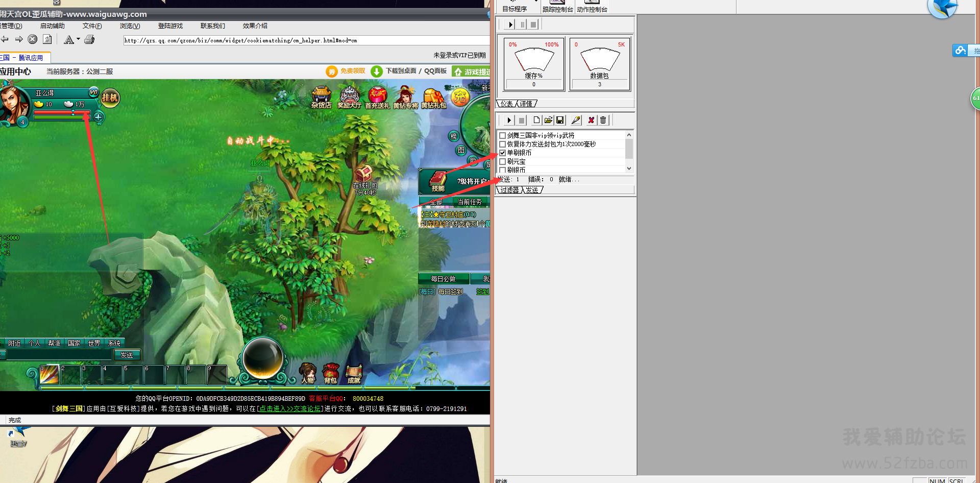
Task: Select the 附近 chat channel tab
Action: coord(14,343)
